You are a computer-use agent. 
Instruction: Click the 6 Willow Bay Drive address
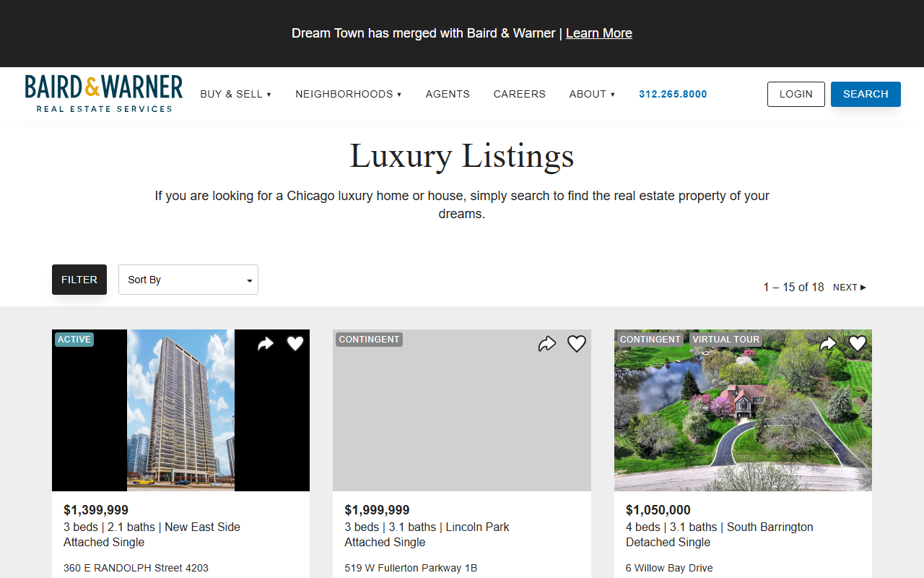coord(669,568)
